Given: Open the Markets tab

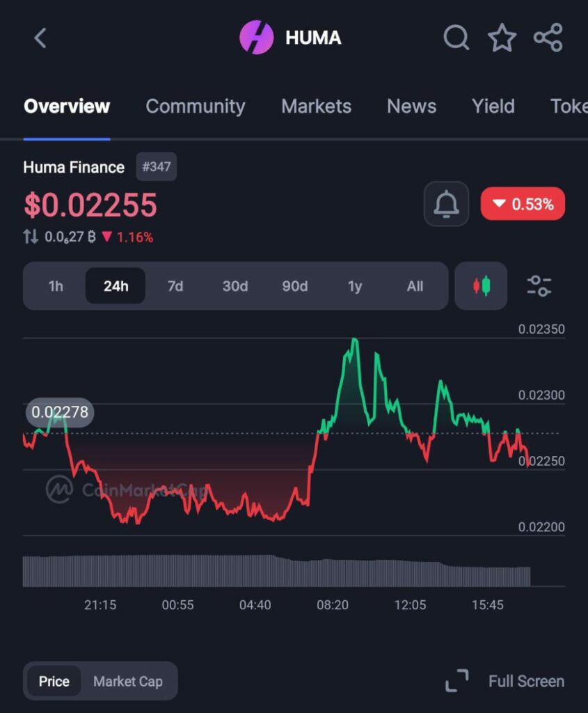Looking at the screenshot, I should tap(316, 106).
